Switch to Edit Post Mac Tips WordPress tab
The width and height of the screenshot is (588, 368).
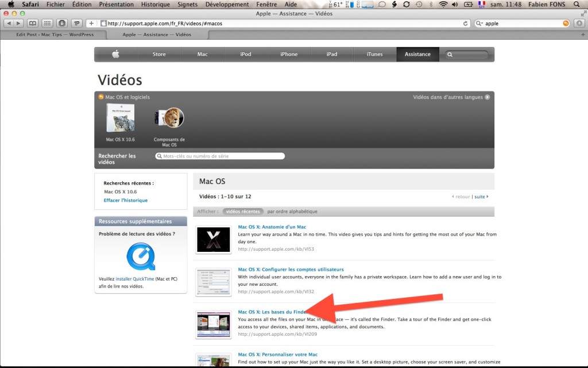[x=55, y=34]
